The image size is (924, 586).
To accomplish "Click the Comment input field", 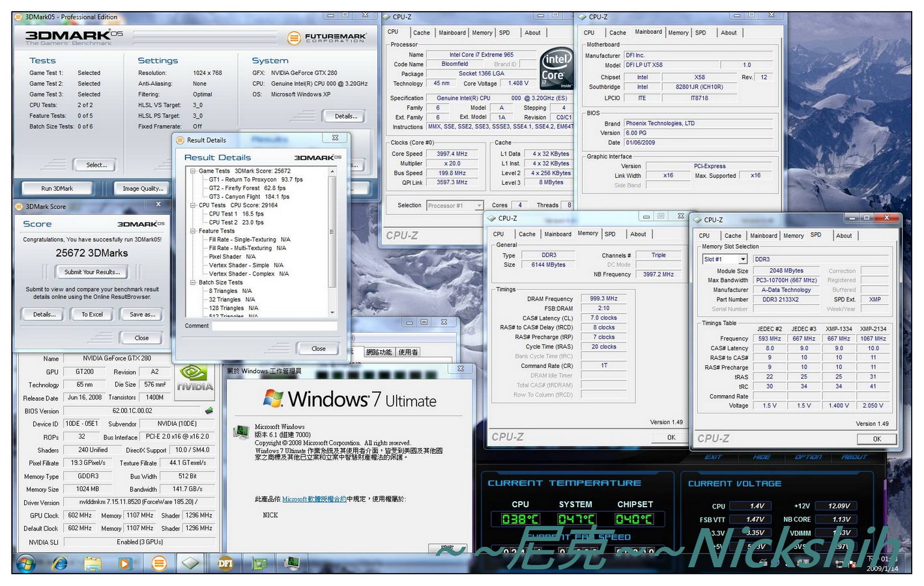I will click(274, 326).
